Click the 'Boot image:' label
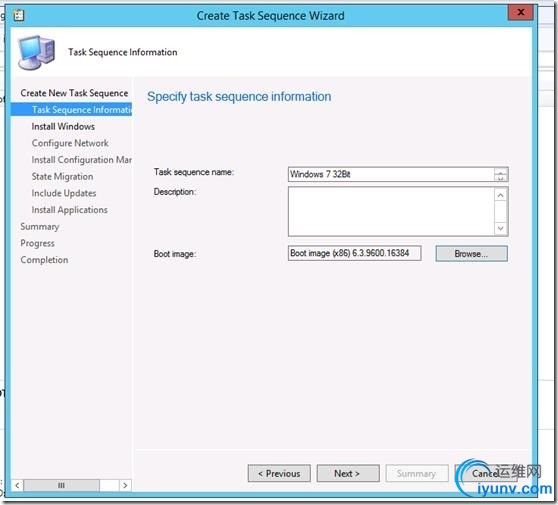The width and height of the screenshot is (558, 505). click(x=175, y=254)
